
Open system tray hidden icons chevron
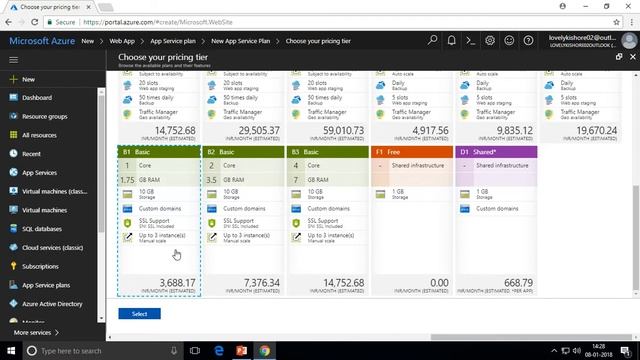point(554,351)
